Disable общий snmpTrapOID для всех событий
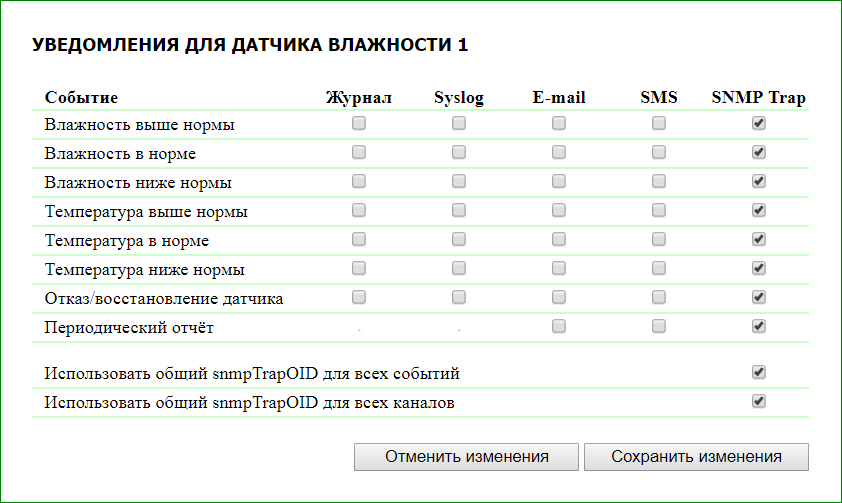The height and width of the screenshot is (503, 842). [759, 372]
